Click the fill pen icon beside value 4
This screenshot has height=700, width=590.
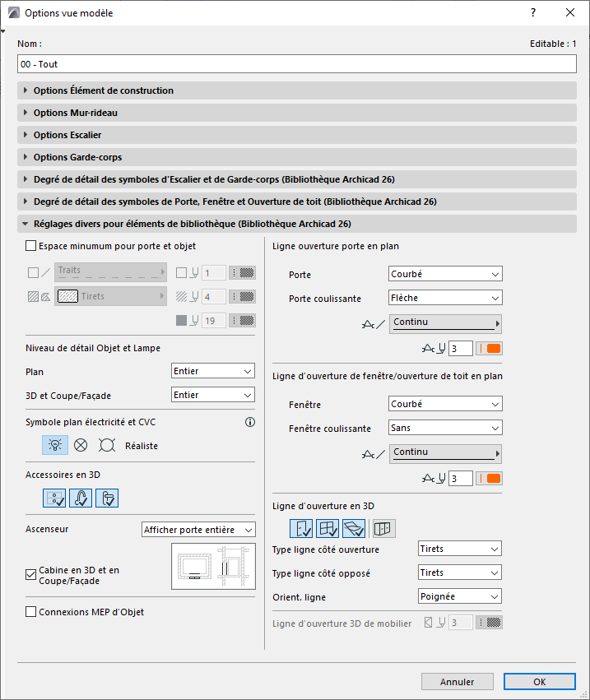187,296
